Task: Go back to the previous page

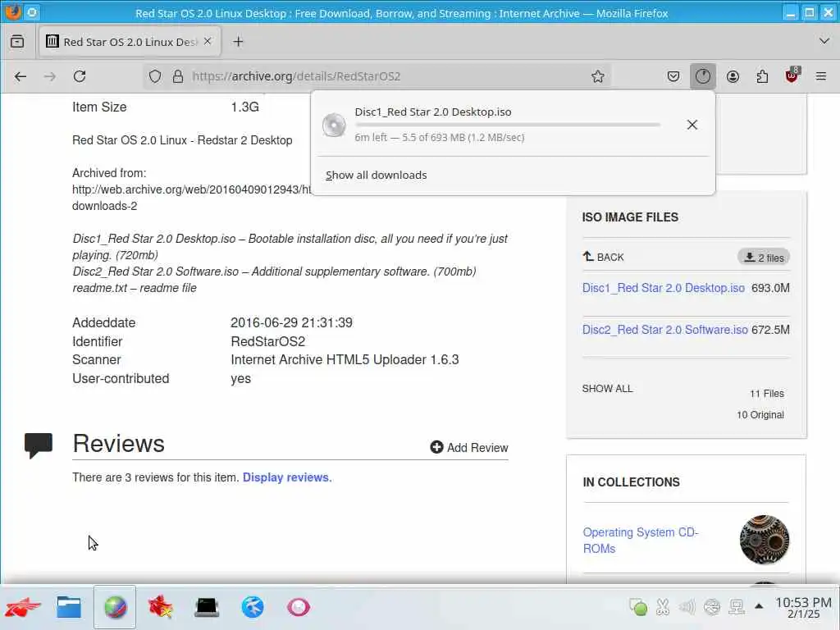Action: click(21, 76)
